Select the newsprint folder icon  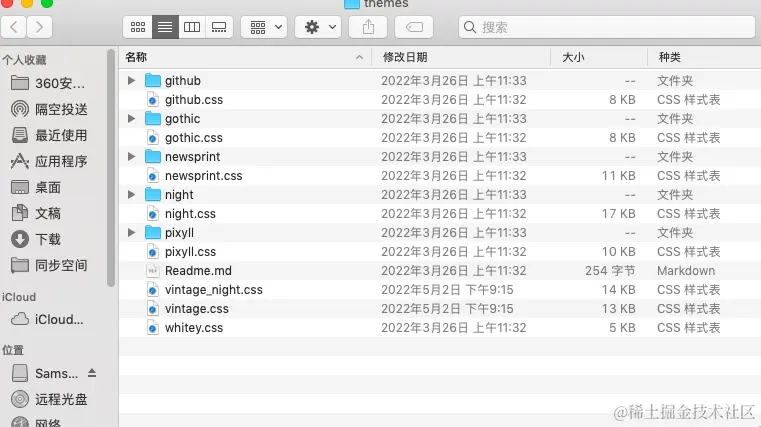(x=153, y=156)
